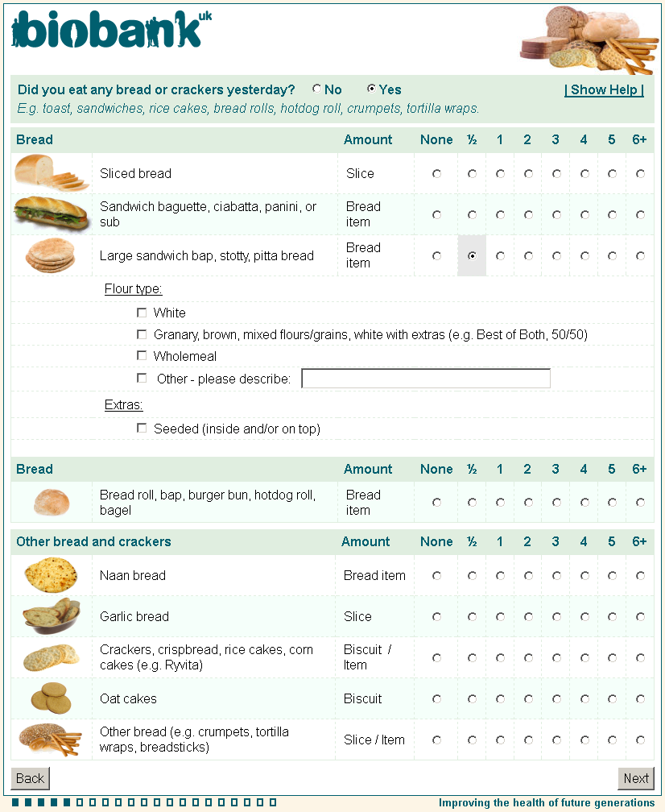Click the garlic bread picture
Image resolution: width=665 pixels, height=812 pixels.
[x=51, y=616]
